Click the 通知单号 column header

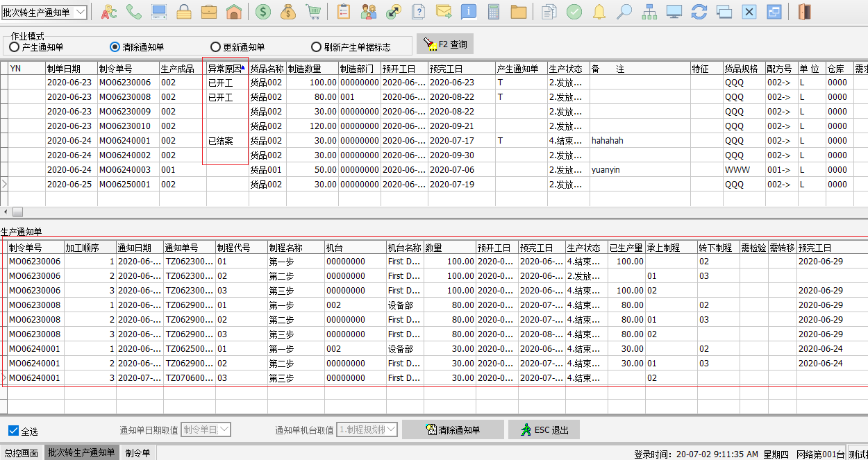(189, 248)
